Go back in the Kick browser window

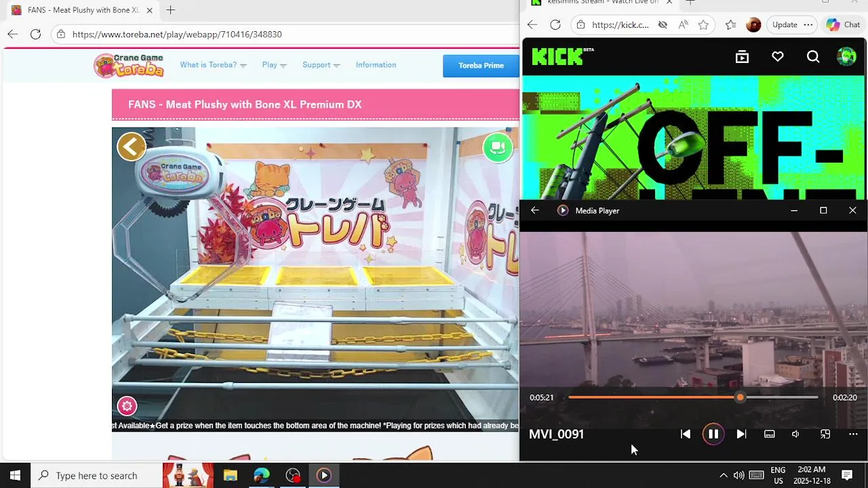[x=532, y=25]
